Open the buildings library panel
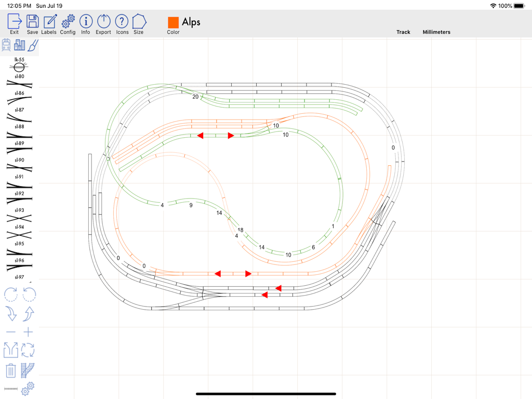This screenshot has width=532, height=399. pos(20,45)
